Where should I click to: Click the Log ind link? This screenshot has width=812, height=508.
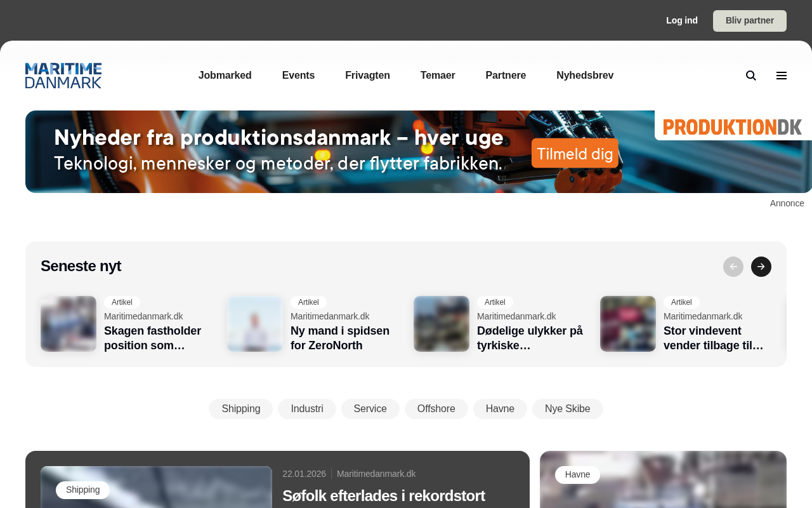tap(682, 20)
